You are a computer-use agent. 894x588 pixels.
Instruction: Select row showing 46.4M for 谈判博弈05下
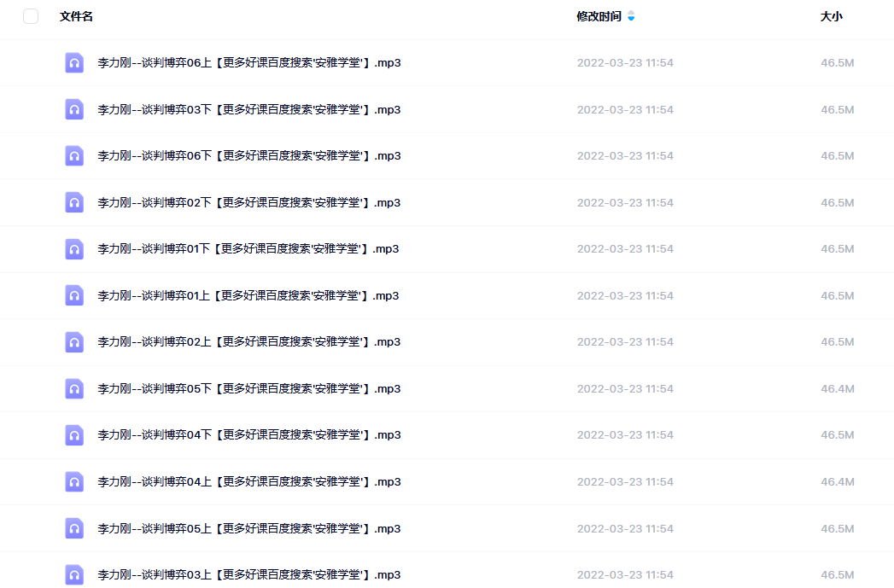447,388
